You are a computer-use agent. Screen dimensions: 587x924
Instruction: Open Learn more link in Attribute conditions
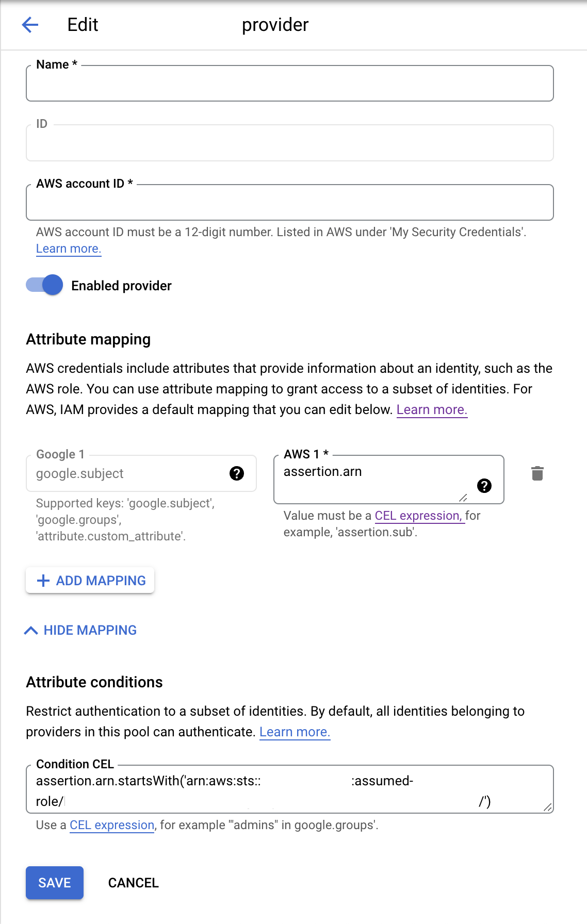click(x=295, y=732)
